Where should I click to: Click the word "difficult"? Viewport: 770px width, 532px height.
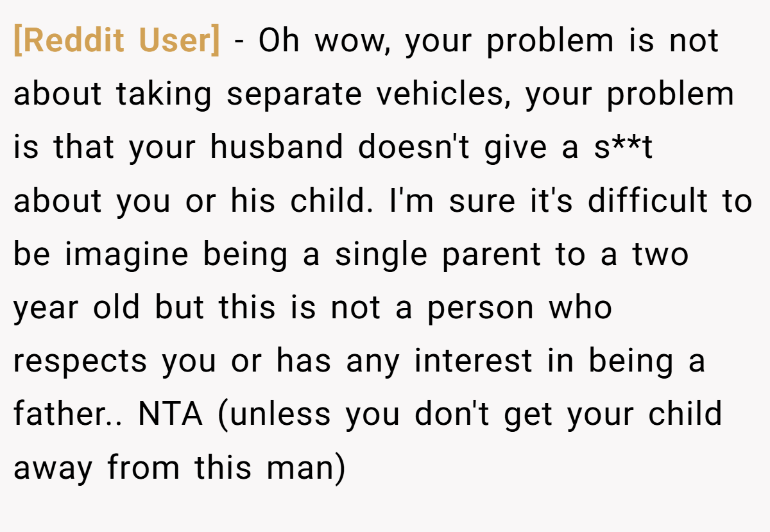point(648,201)
